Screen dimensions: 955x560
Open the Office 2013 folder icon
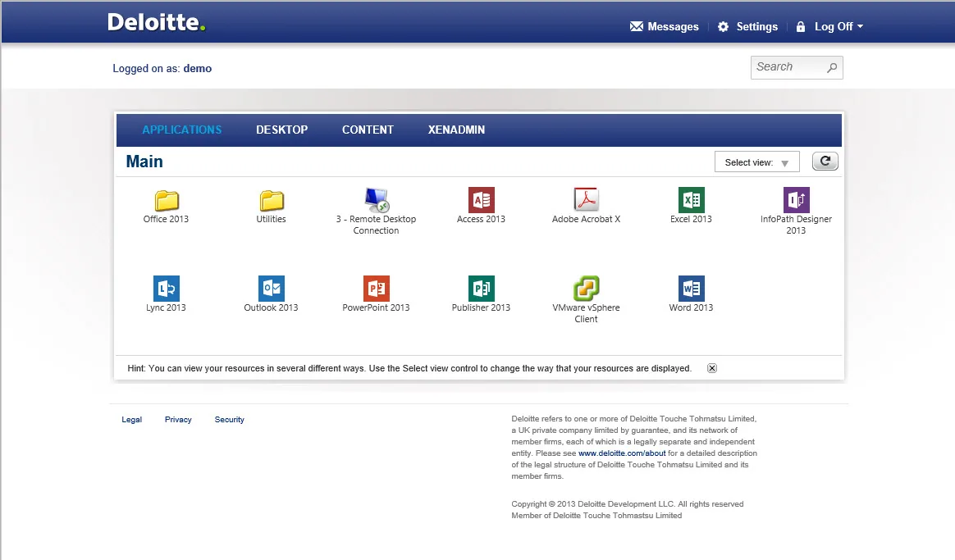click(167, 200)
